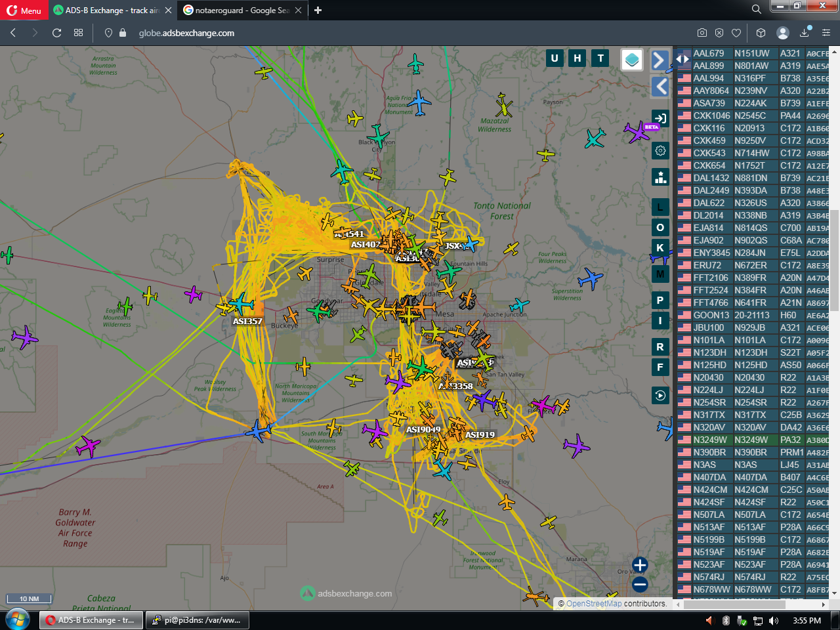Open the downloads panel

click(805, 33)
